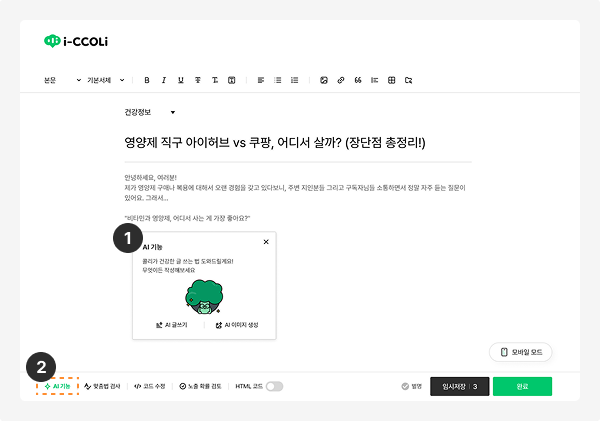The image size is (600, 421).
Task: Click the 임시저장 draft button
Action: 460,387
